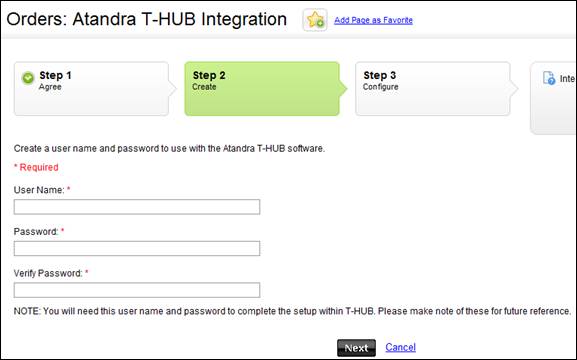The height and width of the screenshot is (360, 577).
Task: Focus the Verify Password input field
Action: click(137, 290)
